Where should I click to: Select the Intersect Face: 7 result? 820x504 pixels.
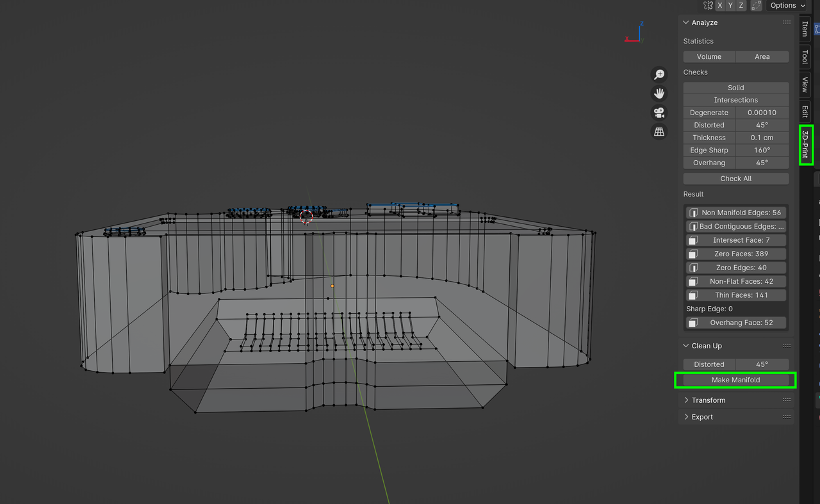point(735,240)
